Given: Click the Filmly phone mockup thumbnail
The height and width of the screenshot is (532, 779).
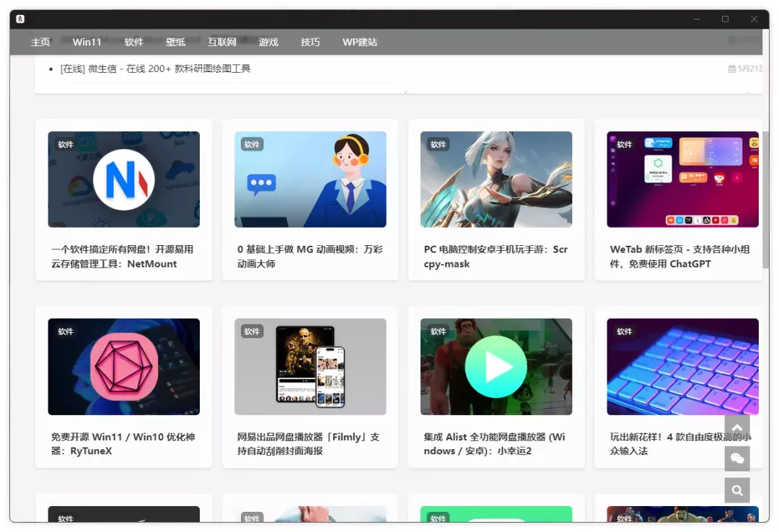Looking at the screenshot, I should (310, 367).
